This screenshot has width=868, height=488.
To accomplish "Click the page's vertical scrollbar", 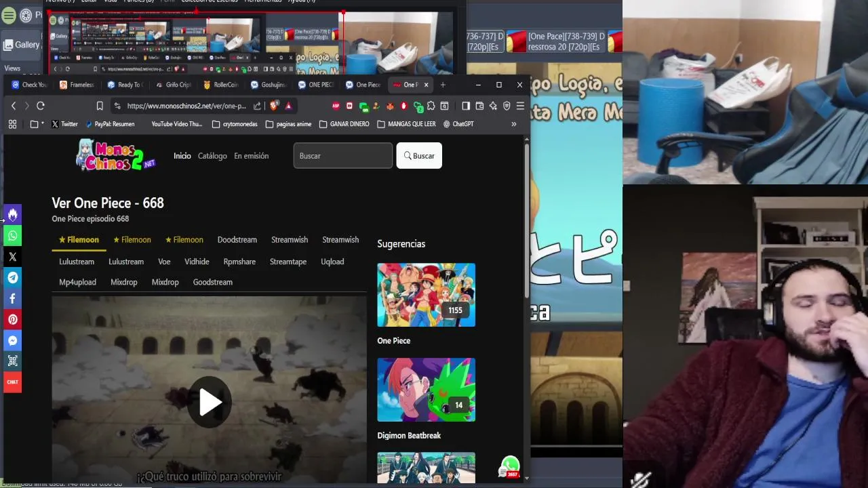I will coord(526,220).
